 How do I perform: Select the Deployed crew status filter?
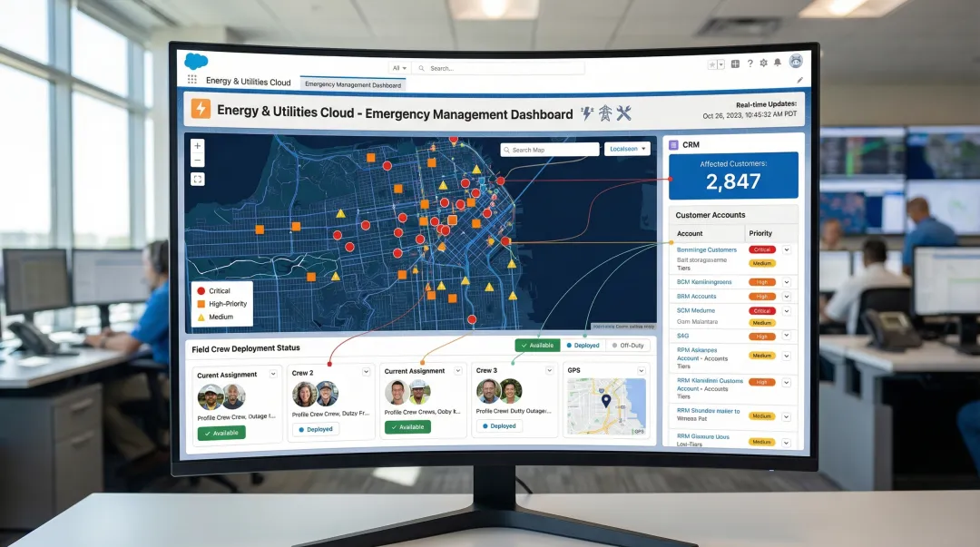(x=583, y=346)
